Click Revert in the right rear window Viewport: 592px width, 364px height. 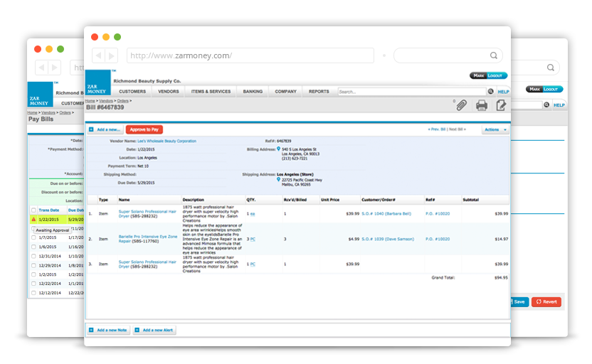point(546,301)
